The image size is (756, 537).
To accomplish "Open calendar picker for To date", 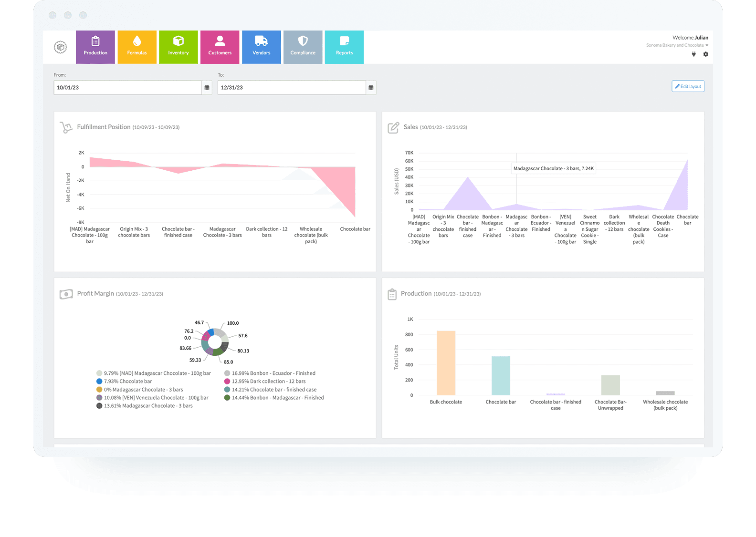I will click(371, 88).
